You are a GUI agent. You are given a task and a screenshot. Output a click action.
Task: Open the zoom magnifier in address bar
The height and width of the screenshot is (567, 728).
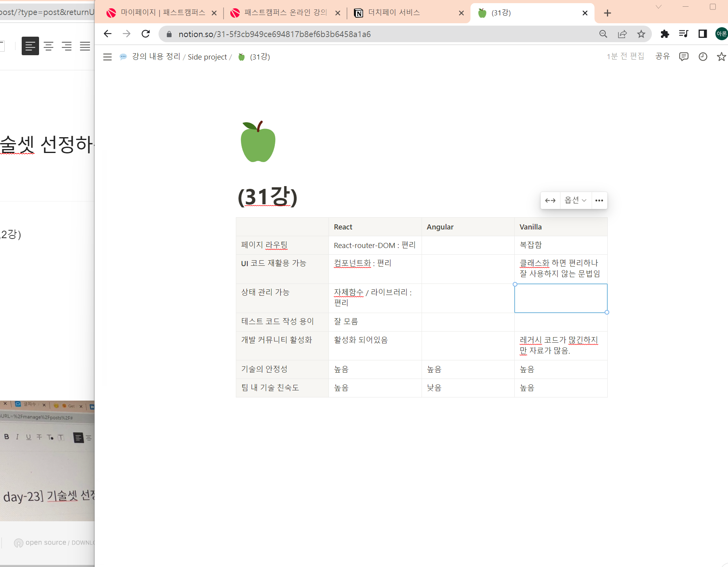tap(603, 34)
